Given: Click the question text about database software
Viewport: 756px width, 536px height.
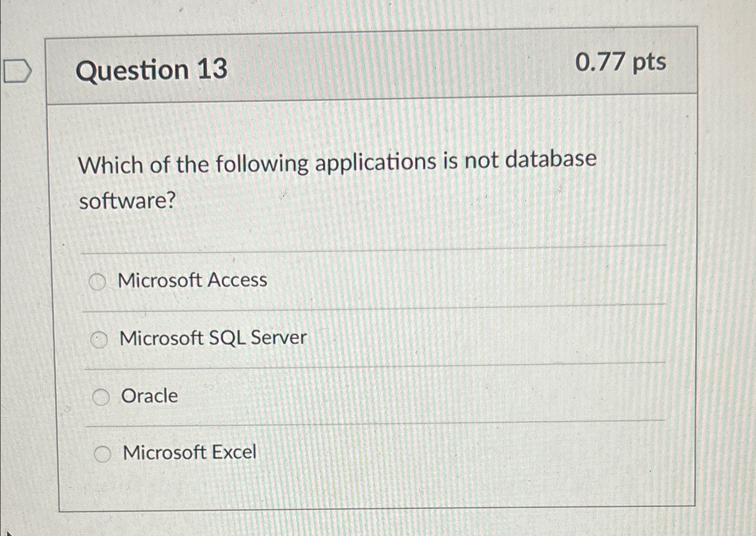Looking at the screenshot, I should [337, 180].
